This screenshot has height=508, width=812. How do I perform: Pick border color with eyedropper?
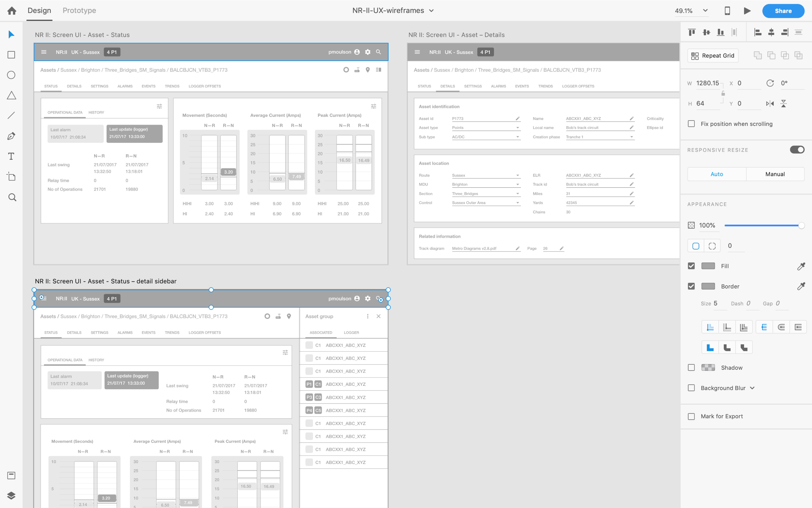click(x=801, y=286)
